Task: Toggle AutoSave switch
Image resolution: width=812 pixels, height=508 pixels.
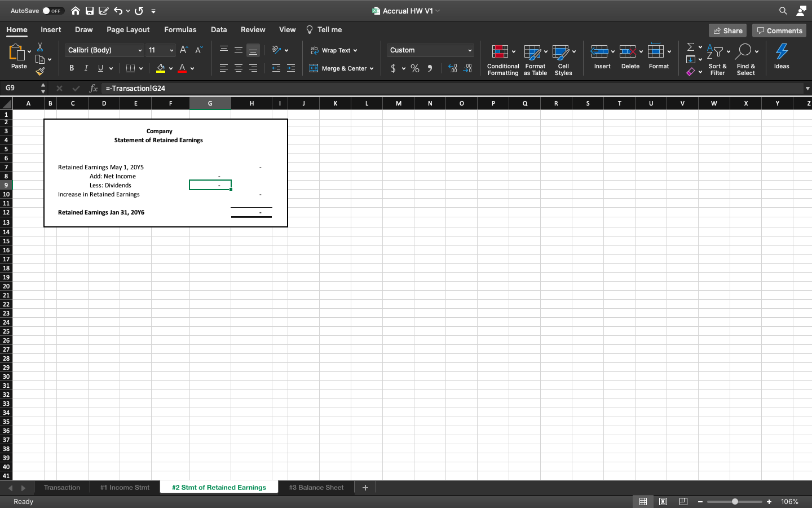Action: point(53,11)
